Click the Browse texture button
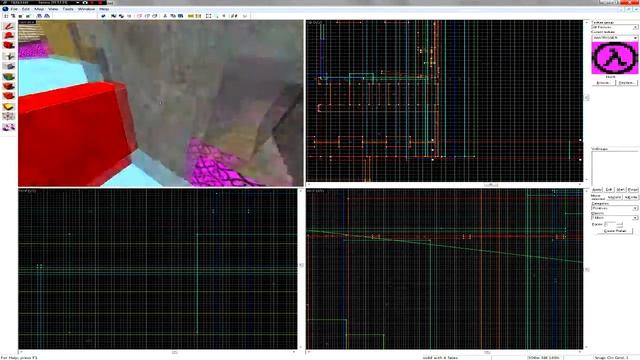 click(603, 83)
